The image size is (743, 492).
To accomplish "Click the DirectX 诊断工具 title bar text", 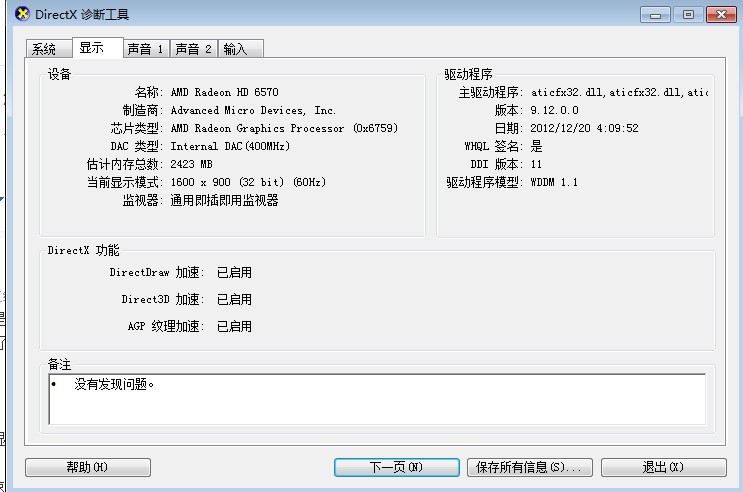I will [82, 15].
